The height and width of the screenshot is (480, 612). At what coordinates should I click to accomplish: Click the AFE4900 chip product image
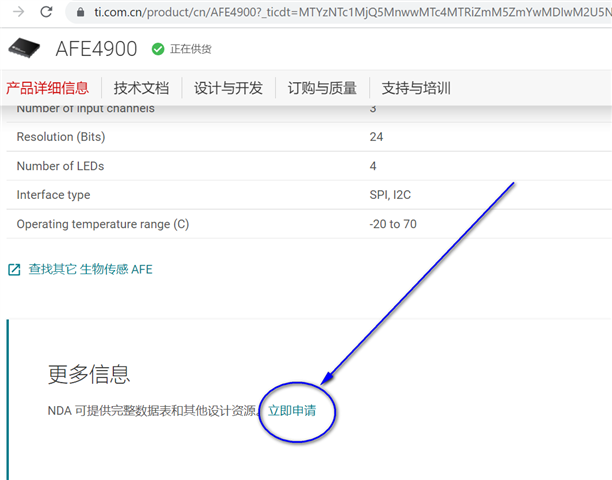[x=24, y=48]
